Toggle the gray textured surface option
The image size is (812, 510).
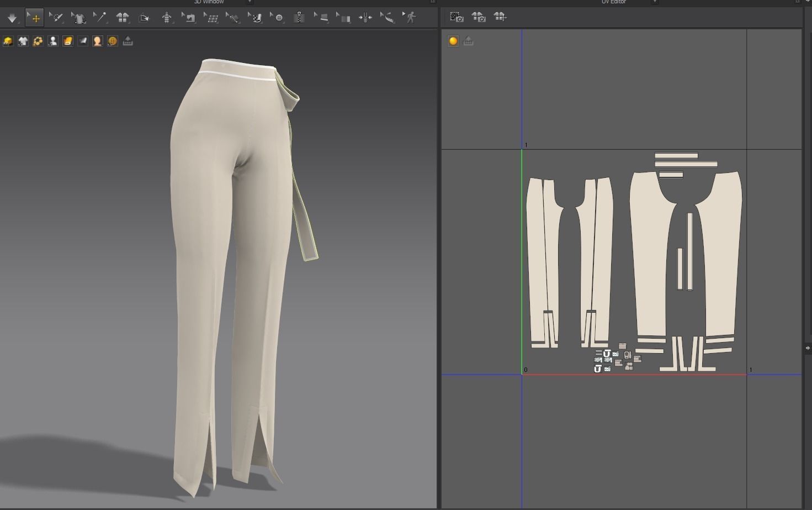[82, 41]
